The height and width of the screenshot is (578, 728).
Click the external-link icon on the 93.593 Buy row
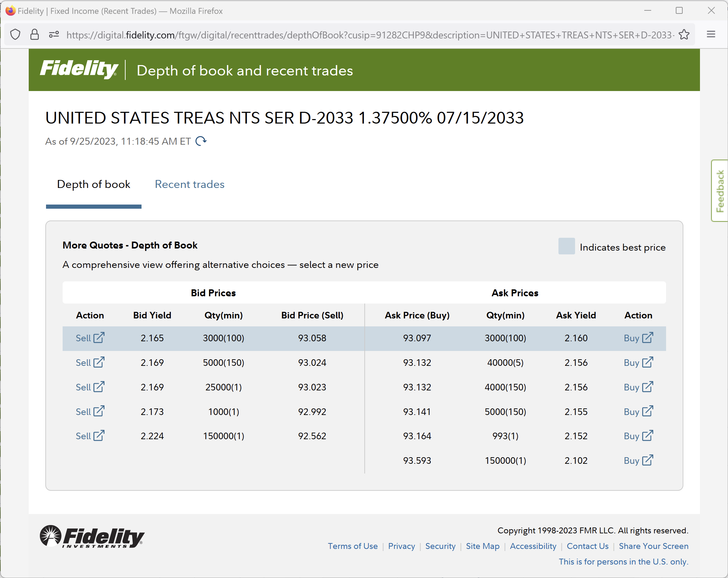click(647, 460)
